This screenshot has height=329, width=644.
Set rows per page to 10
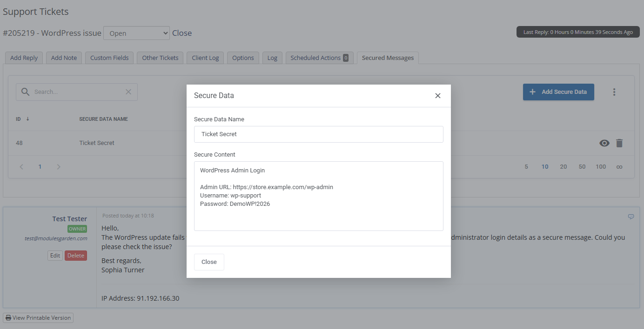pos(545,167)
